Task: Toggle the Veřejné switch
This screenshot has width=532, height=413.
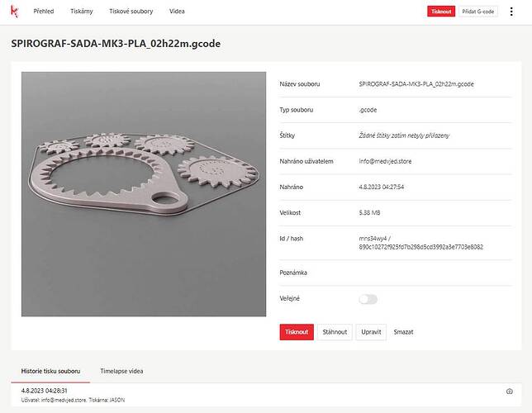Action: click(368, 299)
